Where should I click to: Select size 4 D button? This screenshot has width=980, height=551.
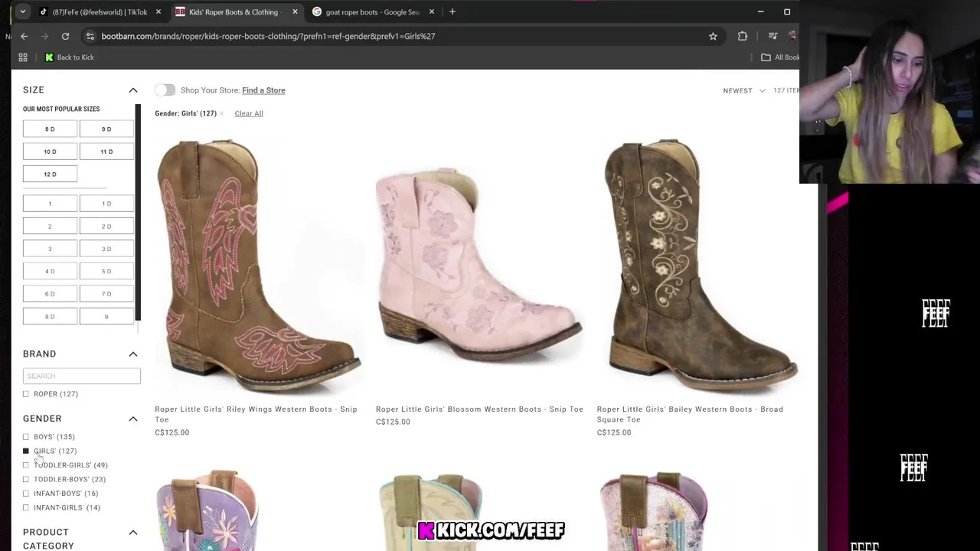point(50,272)
